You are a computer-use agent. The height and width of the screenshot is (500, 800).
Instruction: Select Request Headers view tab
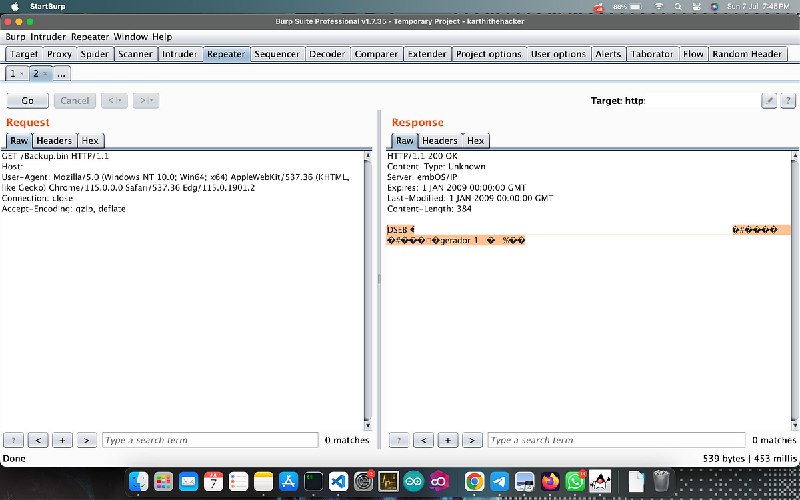pyautogui.click(x=54, y=141)
